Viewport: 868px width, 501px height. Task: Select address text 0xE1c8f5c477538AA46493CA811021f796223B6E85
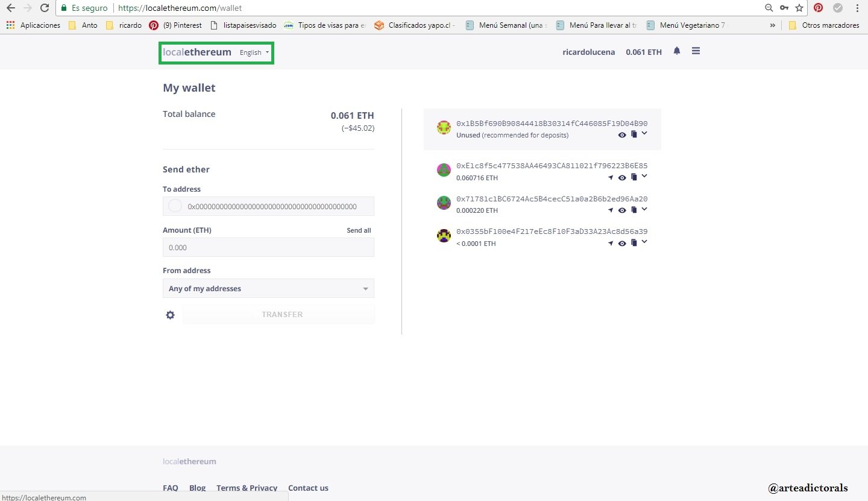[552, 165]
